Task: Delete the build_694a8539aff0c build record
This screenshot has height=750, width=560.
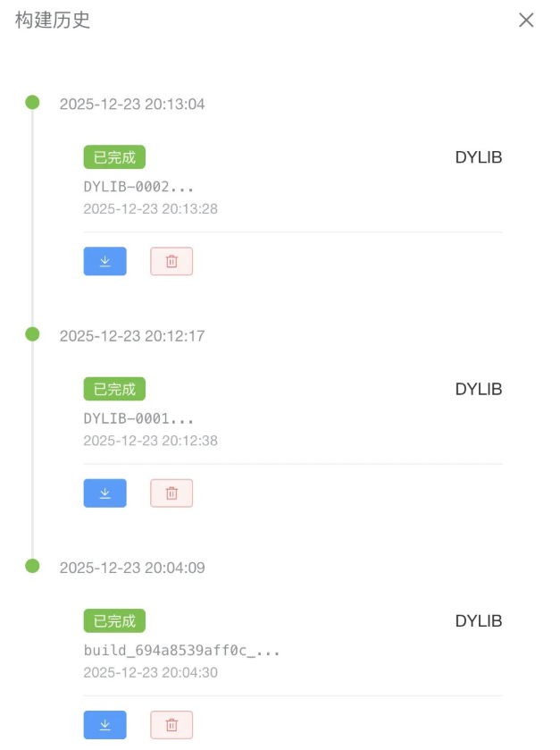Action: click(x=171, y=725)
